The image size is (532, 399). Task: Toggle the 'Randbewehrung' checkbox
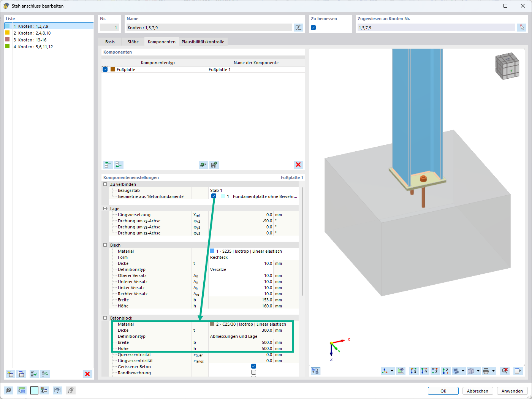[254, 372]
